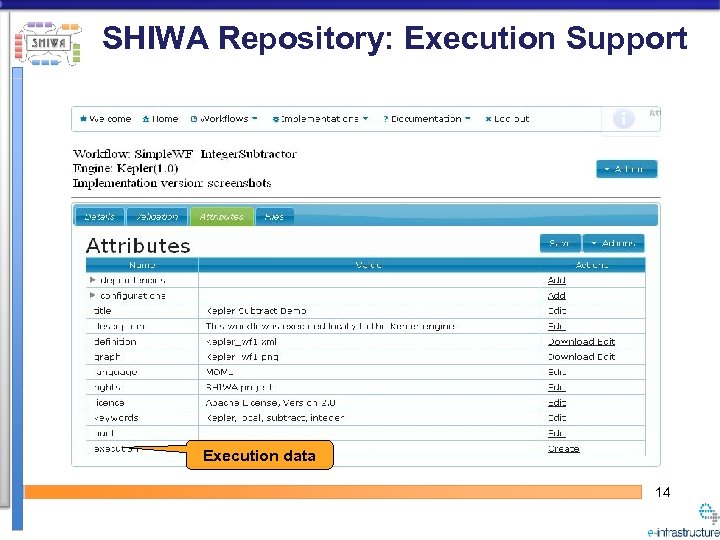The image size is (720, 540).
Task: Click Create in the execution row
Action: 563,449
